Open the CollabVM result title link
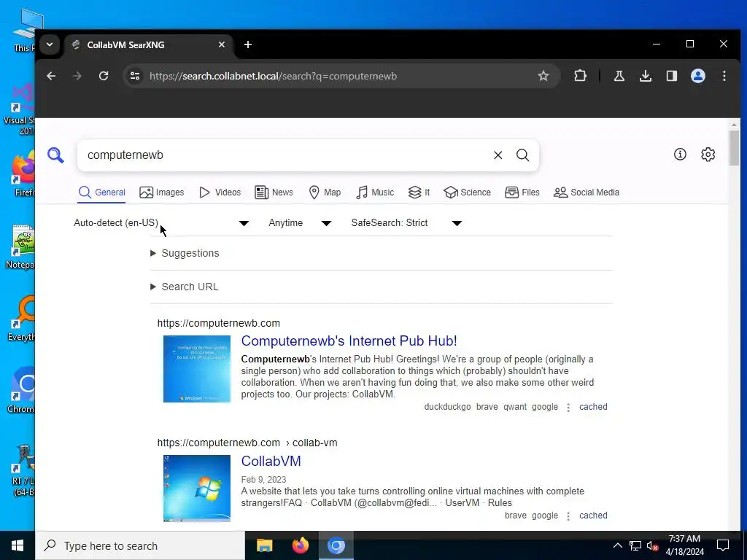 click(x=271, y=461)
